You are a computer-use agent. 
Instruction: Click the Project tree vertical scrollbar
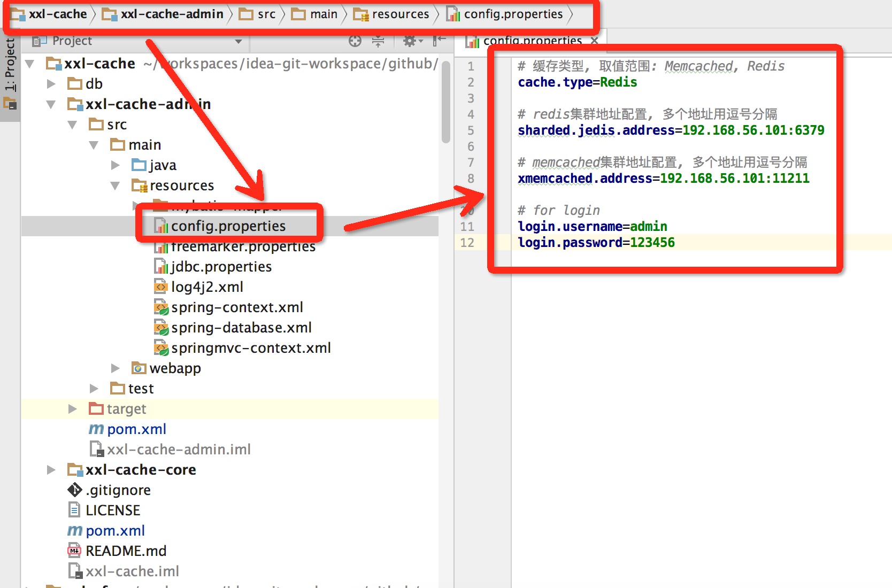(x=446, y=102)
